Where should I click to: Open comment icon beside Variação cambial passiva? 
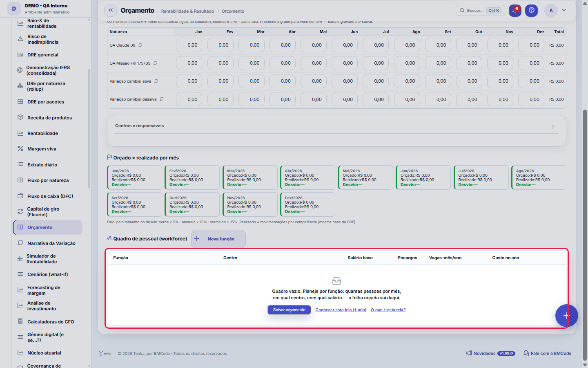(162, 99)
